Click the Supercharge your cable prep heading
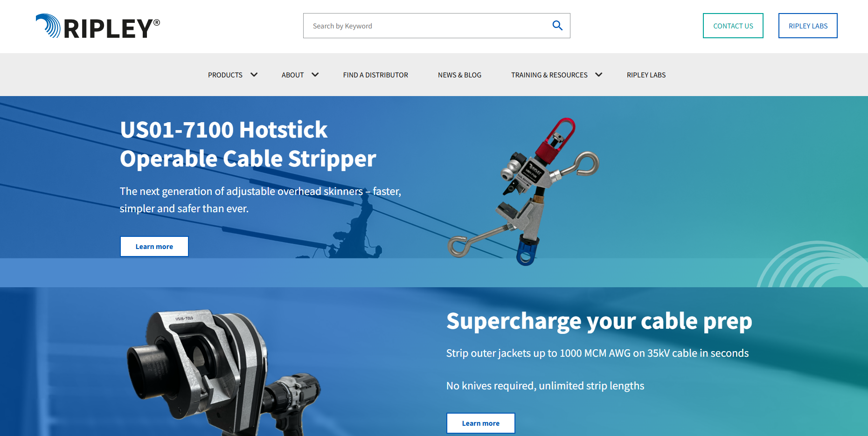The width and height of the screenshot is (868, 436). coord(599,321)
